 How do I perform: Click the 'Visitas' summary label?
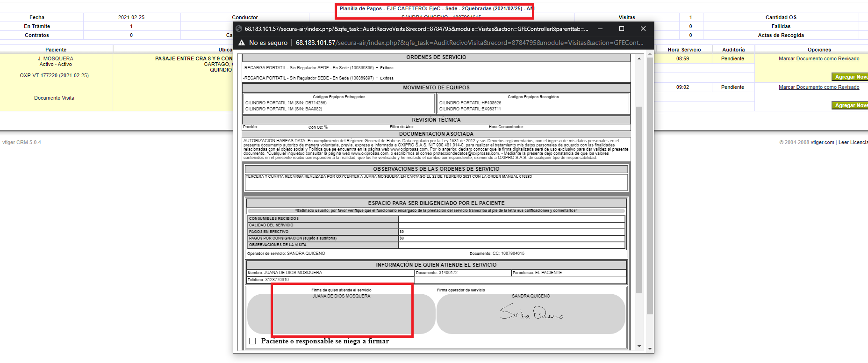627,17
